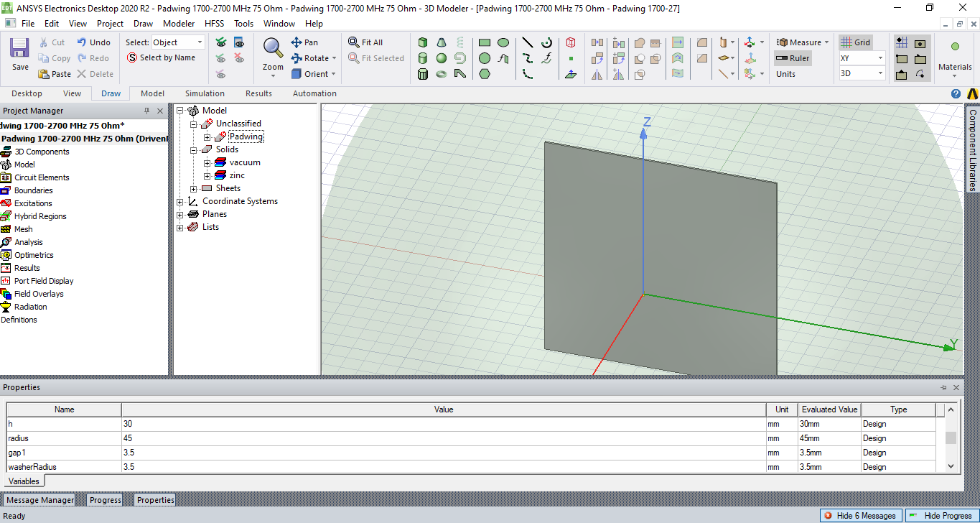Open the Select mode Object dropdown
The height and width of the screenshot is (523, 980).
(200, 42)
